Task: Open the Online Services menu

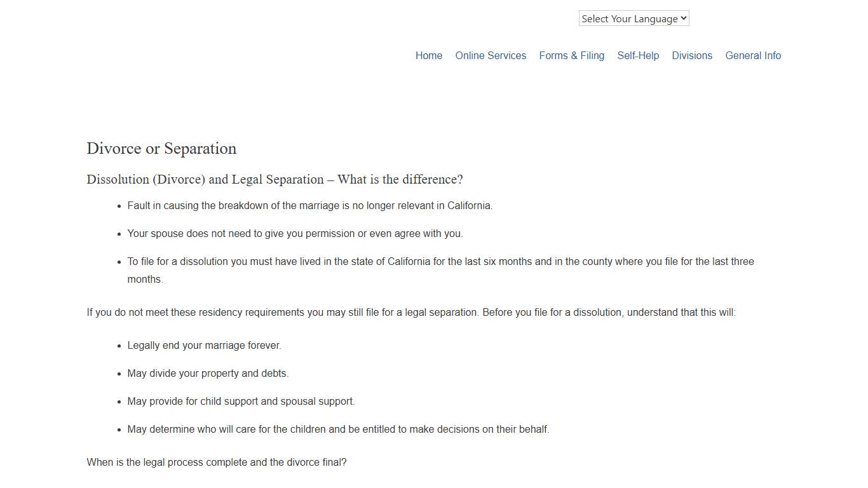Action: point(491,56)
